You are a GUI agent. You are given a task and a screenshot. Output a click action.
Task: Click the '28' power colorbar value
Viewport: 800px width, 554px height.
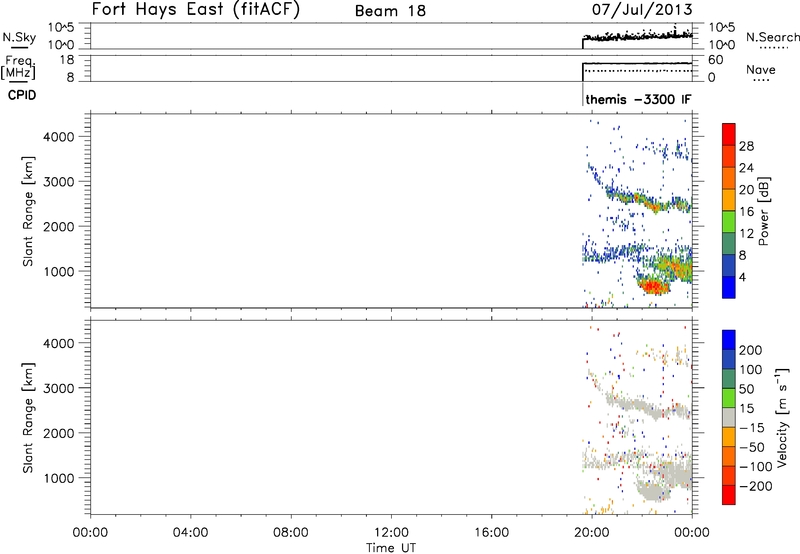click(x=746, y=146)
